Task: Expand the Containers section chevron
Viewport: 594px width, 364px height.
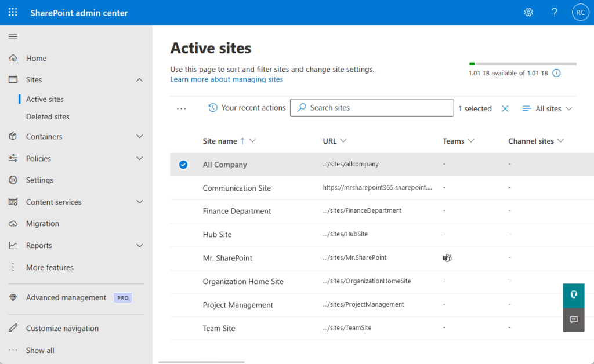Action: [x=139, y=136]
